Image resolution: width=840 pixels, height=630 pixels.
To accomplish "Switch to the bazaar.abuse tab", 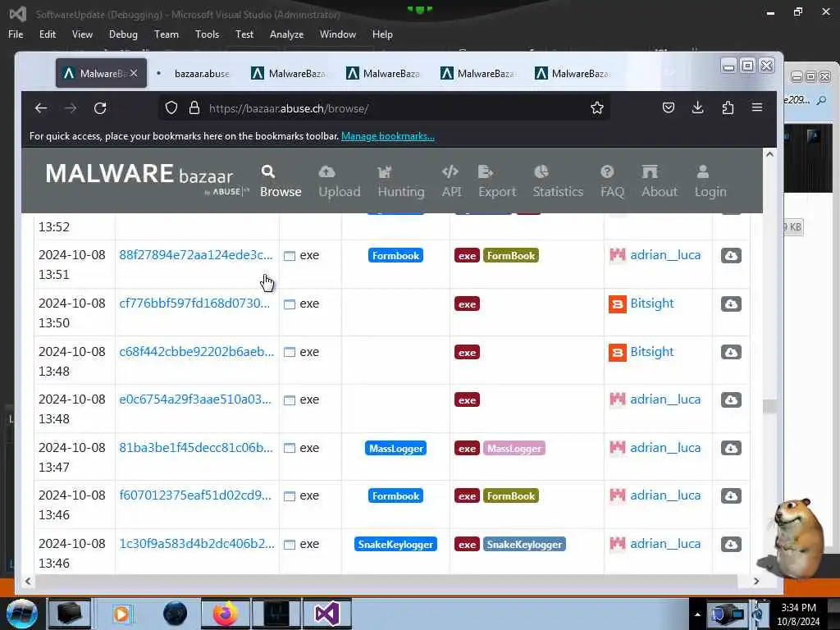I will 195,73.
